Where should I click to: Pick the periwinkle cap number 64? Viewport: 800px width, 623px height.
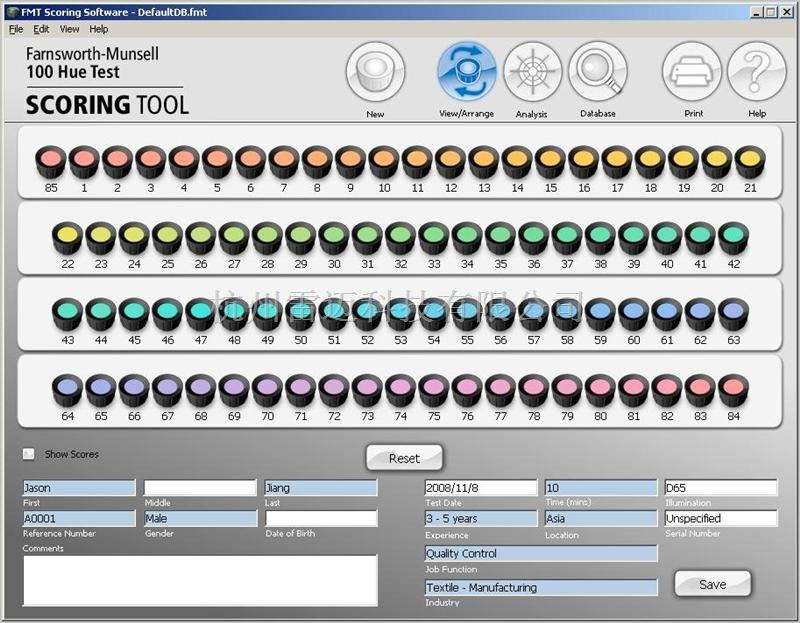[x=67, y=390]
